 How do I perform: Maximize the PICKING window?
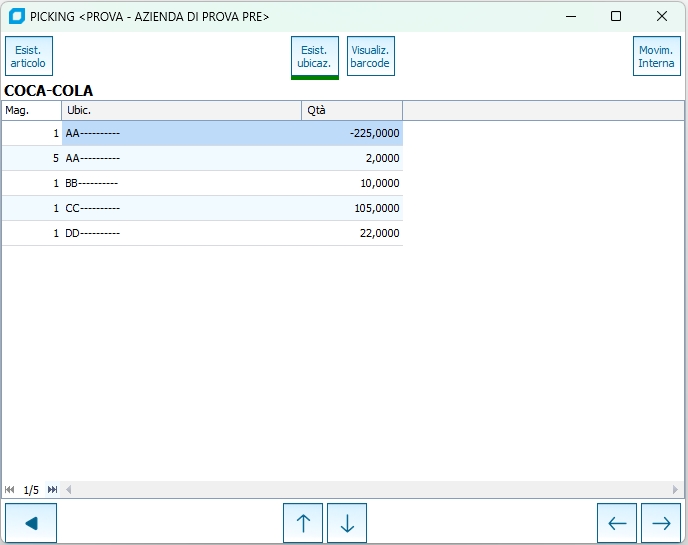tap(616, 16)
